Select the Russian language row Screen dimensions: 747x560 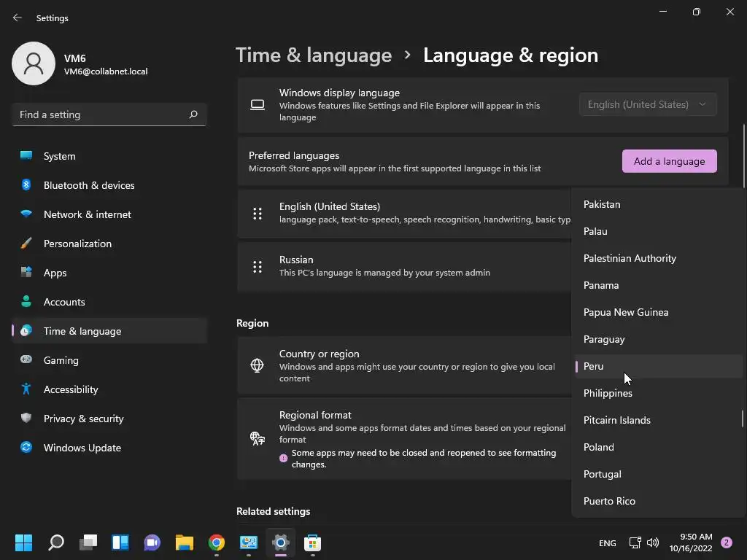pyautogui.click(x=404, y=267)
